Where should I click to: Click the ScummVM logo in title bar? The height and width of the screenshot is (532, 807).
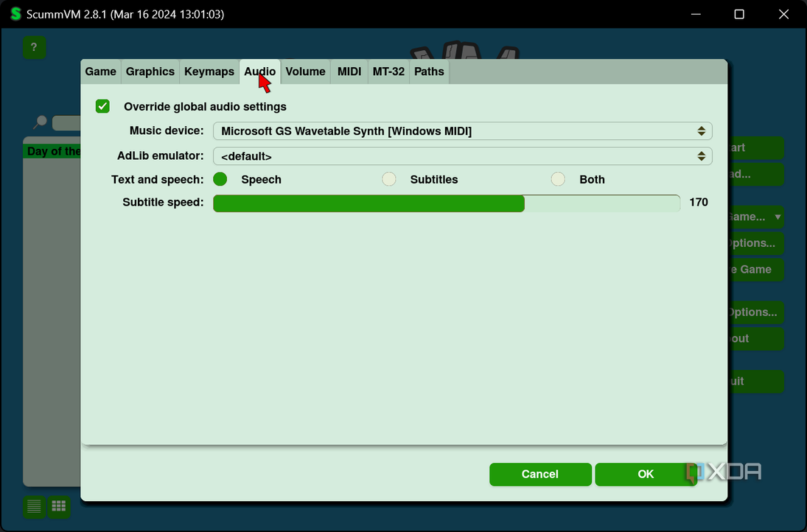(15, 14)
